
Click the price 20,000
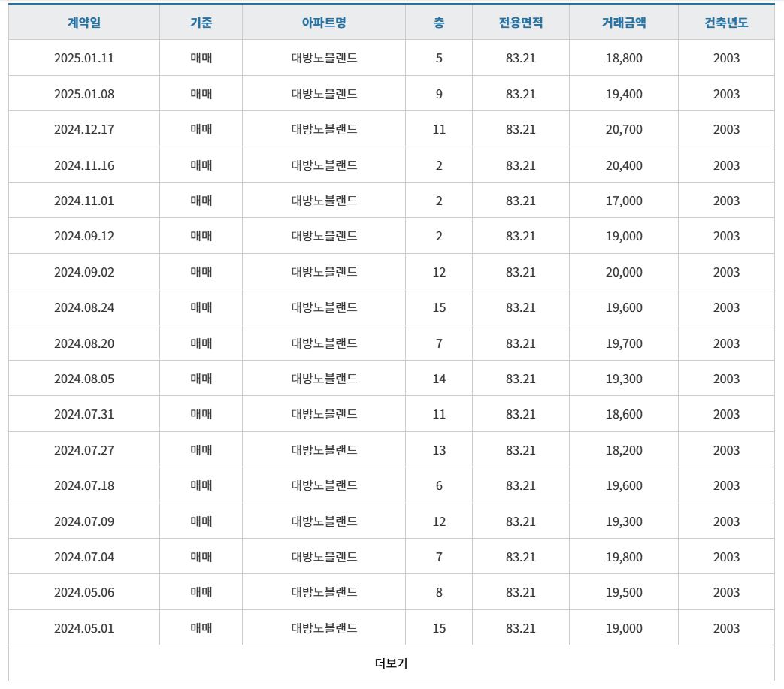click(624, 272)
